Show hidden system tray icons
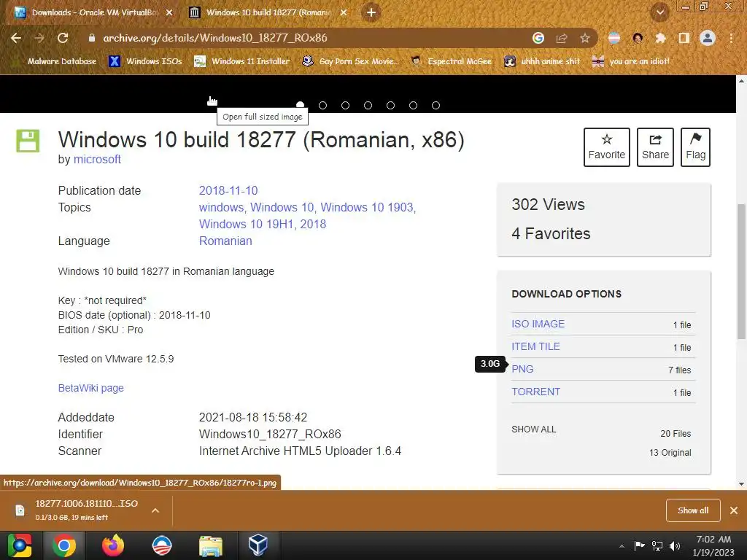 (x=622, y=546)
